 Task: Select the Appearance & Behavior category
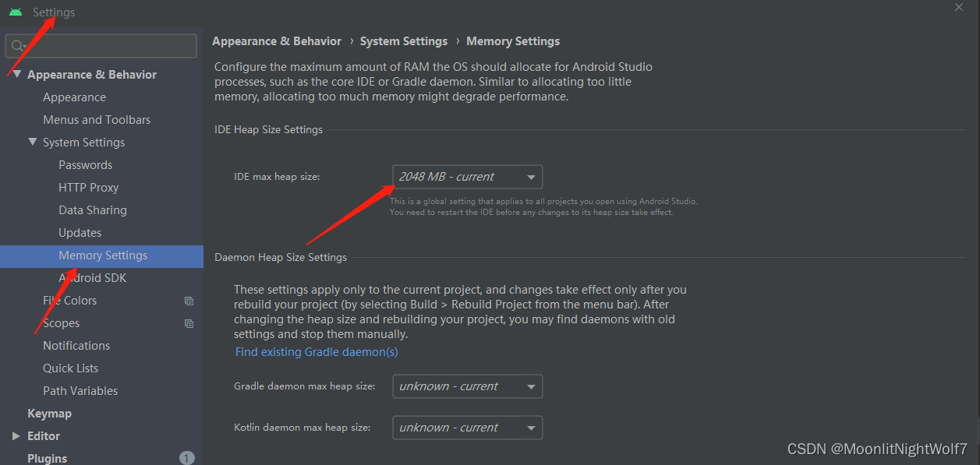(92, 75)
